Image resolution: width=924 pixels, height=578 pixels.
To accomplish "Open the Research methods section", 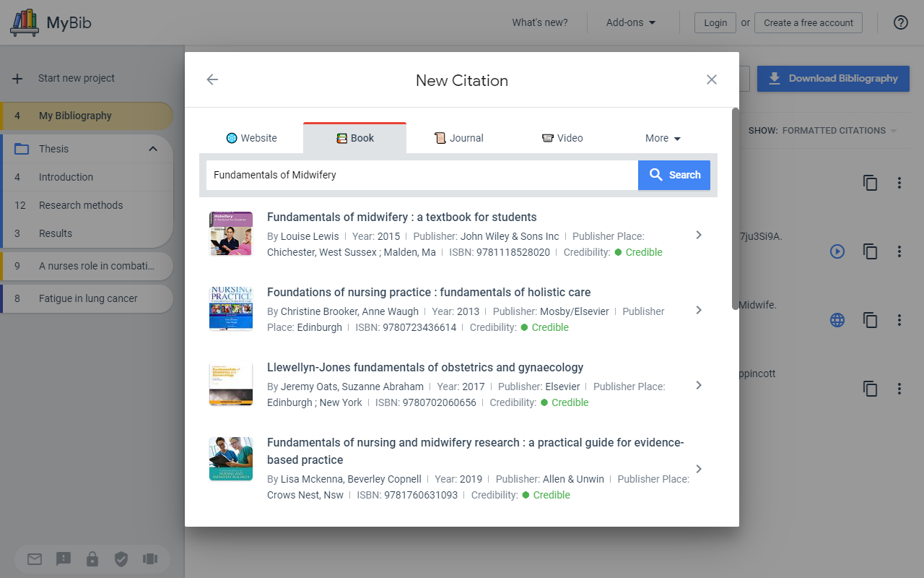I will pos(87,205).
